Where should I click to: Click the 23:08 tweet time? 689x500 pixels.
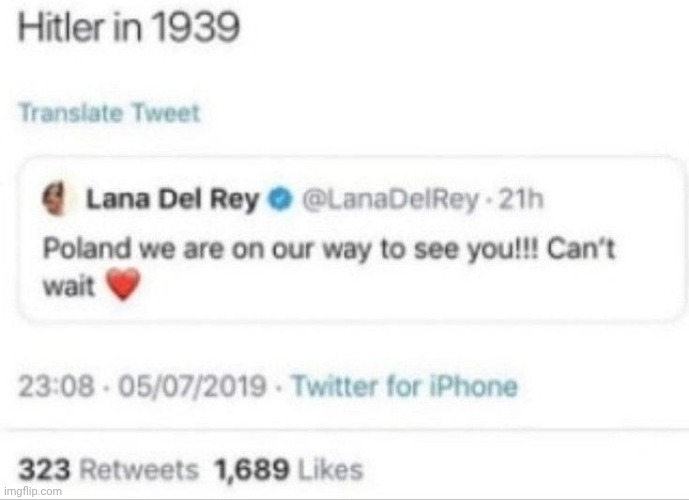51,386
